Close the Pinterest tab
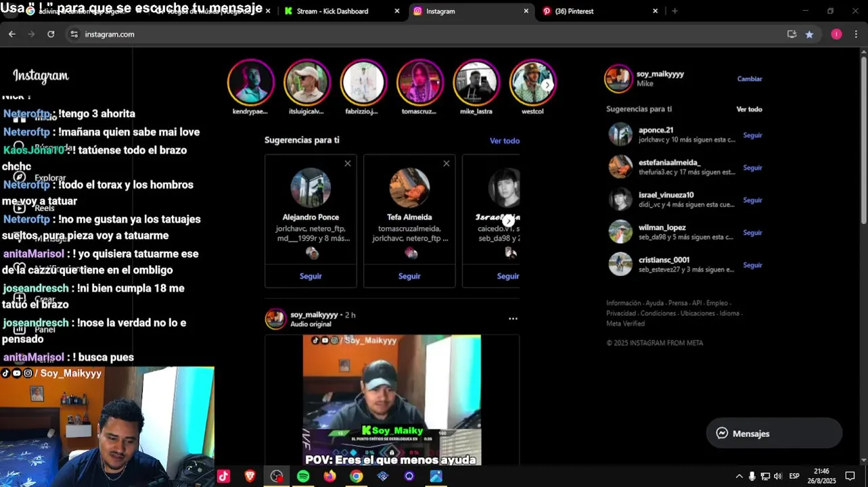The height and width of the screenshot is (487, 868). [x=655, y=11]
